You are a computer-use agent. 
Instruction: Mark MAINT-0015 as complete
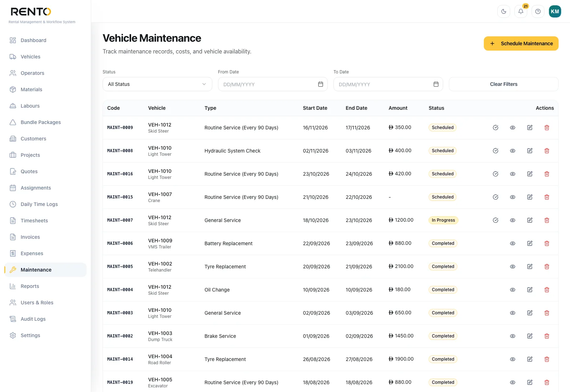[496, 197]
